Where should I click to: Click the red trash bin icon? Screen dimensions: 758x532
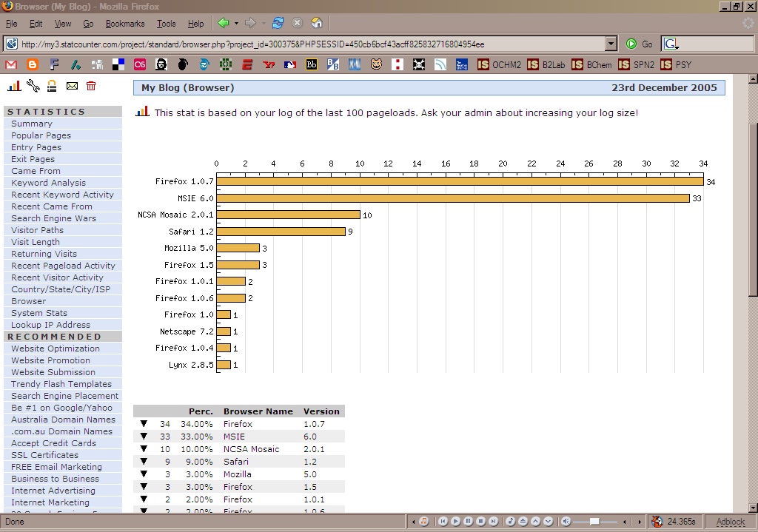pyautogui.click(x=91, y=86)
